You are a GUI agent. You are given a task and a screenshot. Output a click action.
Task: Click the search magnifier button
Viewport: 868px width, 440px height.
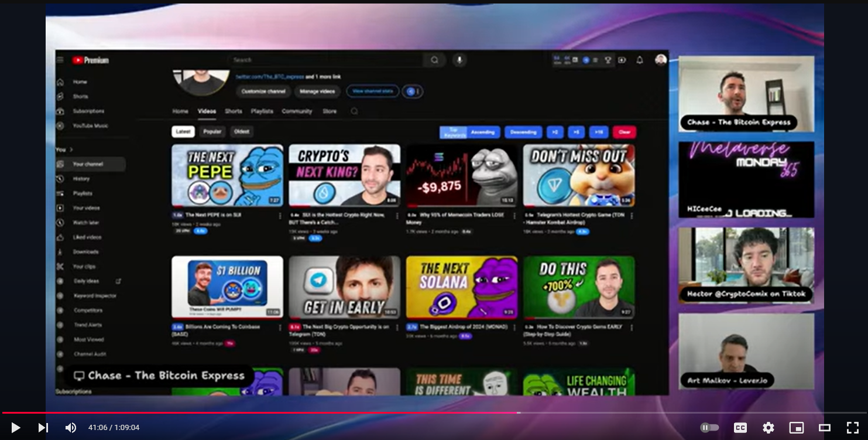pos(434,60)
